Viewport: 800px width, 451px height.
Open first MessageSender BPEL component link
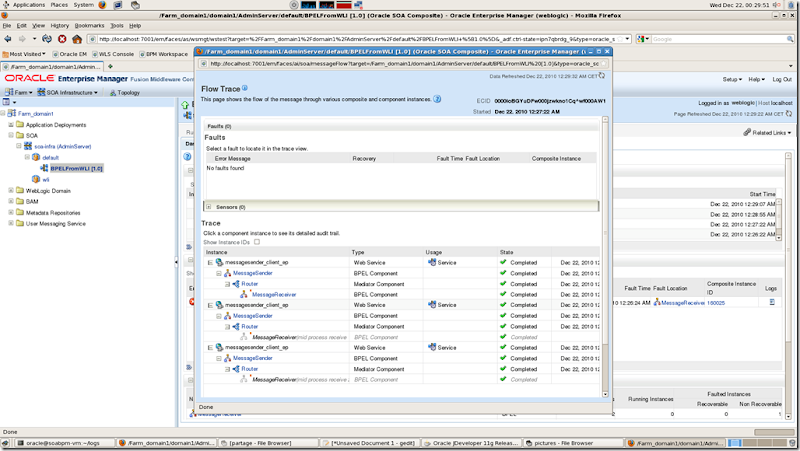click(253, 273)
